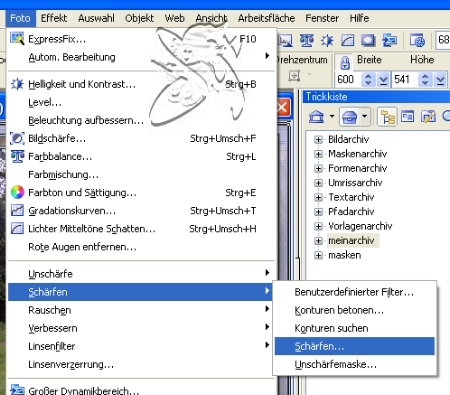
Task: Click the brightness sun icon in the toolbar
Action: pos(327,41)
